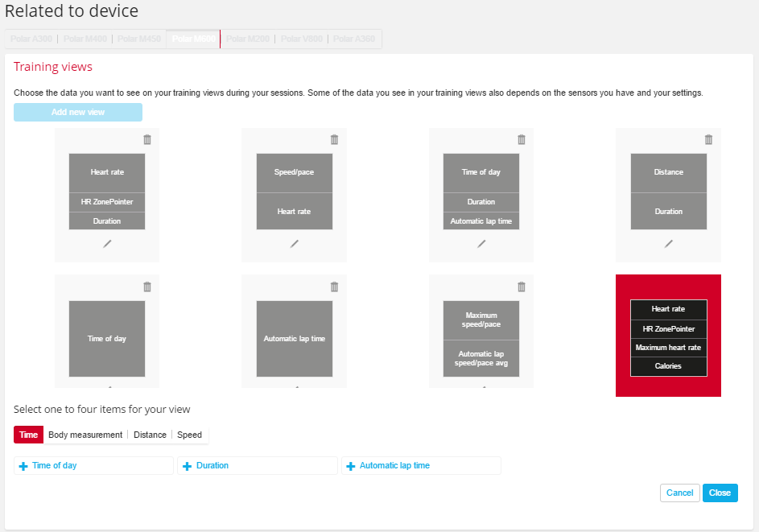Click the Cancel button

pyautogui.click(x=679, y=493)
